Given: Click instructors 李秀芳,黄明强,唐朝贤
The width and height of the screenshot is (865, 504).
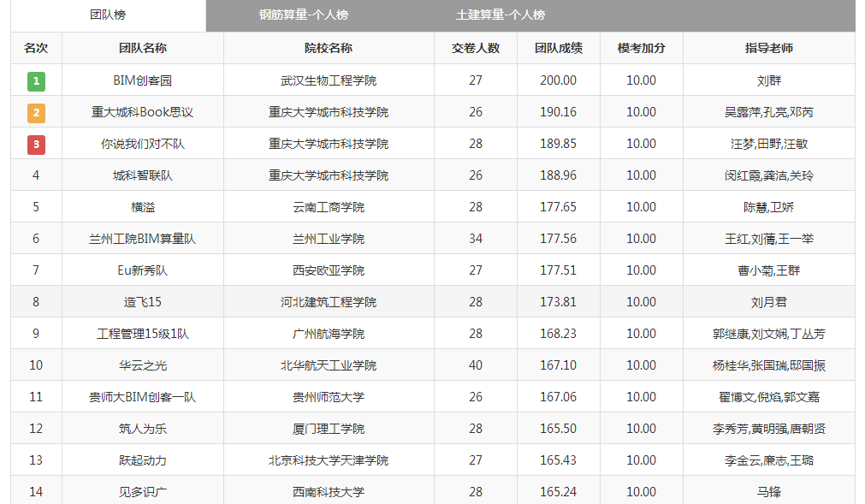Looking at the screenshot, I should pos(769,429).
